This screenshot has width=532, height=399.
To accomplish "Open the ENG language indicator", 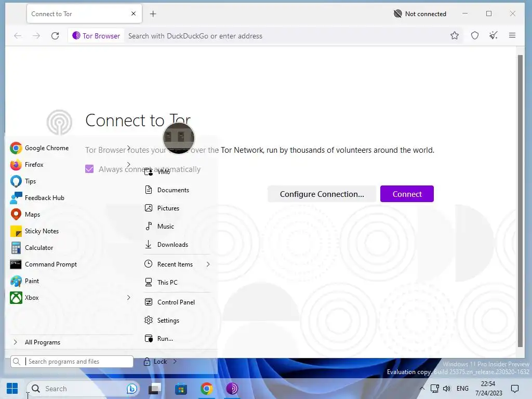I will tap(462, 389).
